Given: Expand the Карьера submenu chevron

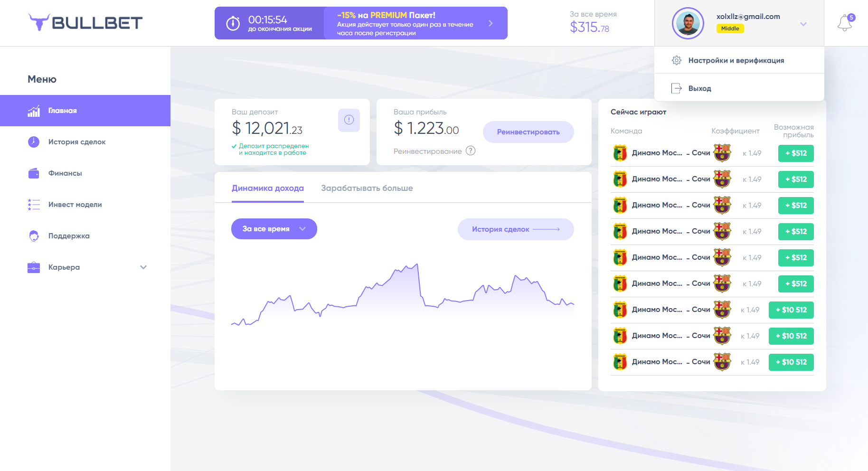Looking at the screenshot, I should click(x=143, y=267).
